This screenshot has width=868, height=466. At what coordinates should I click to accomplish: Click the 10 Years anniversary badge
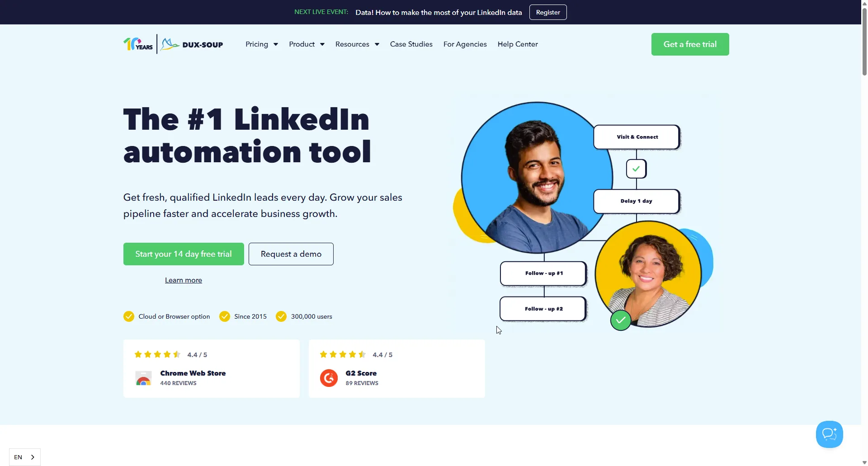click(x=138, y=44)
